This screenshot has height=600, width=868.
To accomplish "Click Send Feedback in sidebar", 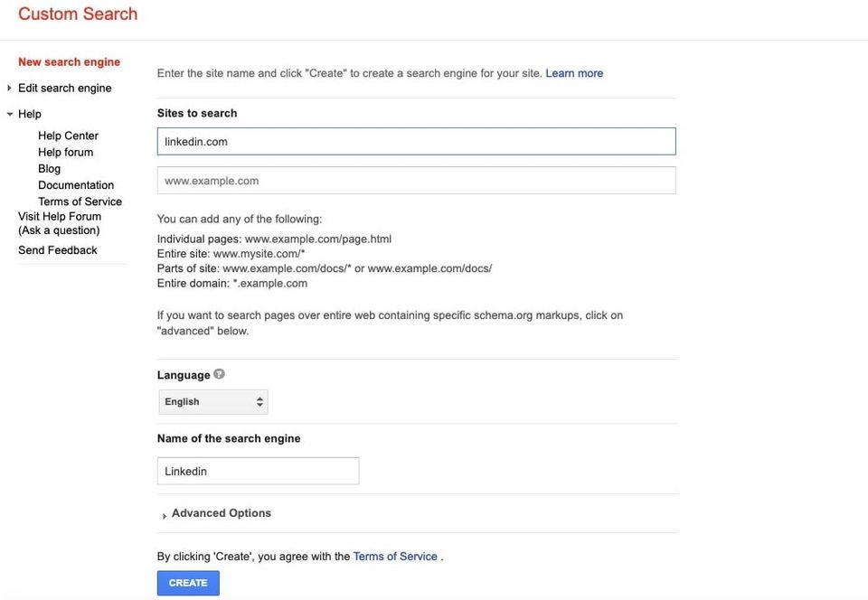I will [58, 250].
